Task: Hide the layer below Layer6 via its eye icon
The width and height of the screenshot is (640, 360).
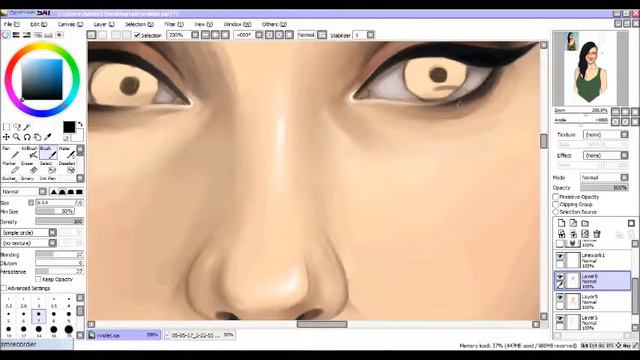Action: (x=560, y=298)
